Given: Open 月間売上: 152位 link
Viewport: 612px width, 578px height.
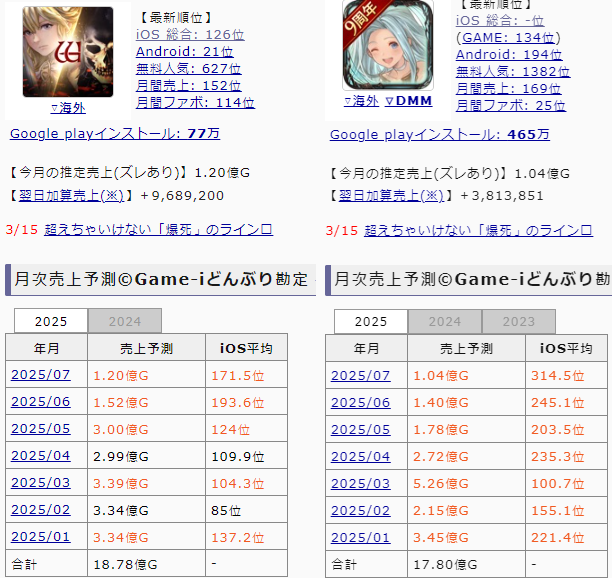Looking at the screenshot, I should (189, 86).
